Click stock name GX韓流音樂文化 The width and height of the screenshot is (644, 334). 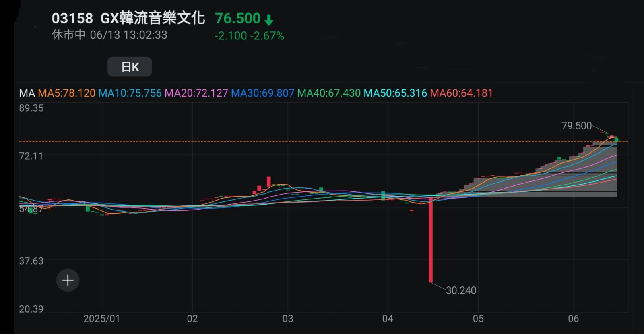coord(153,18)
